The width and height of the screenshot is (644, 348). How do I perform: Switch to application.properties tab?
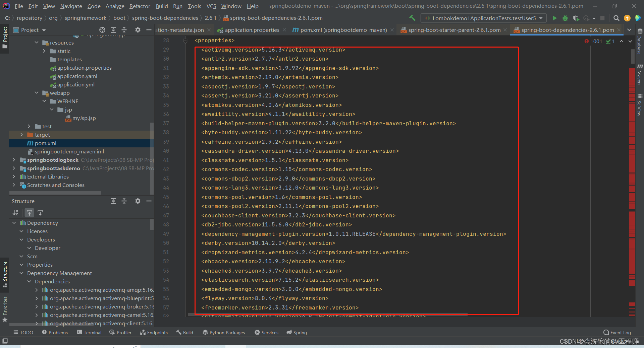(x=252, y=30)
